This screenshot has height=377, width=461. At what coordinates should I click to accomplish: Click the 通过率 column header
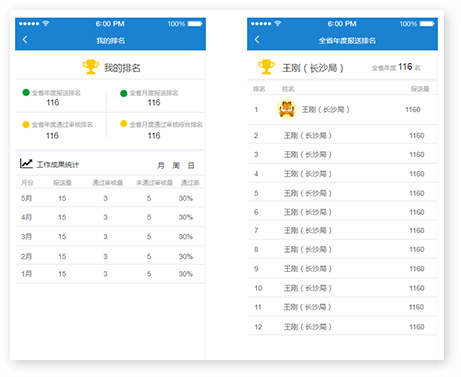coord(190,183)
